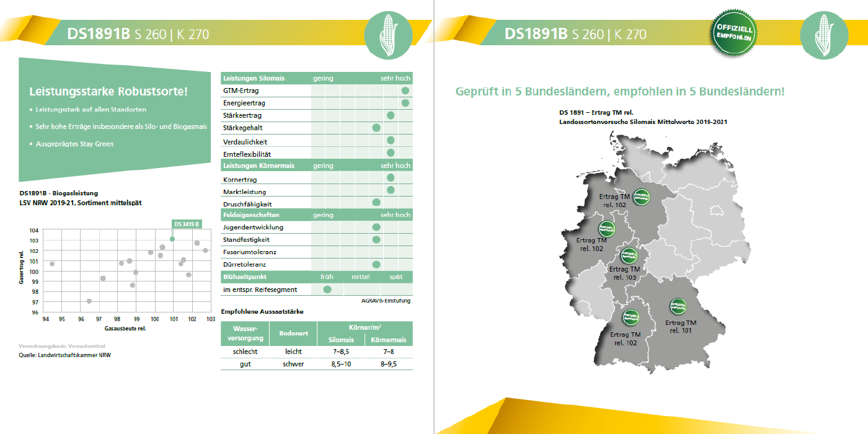
Task: Click the 'Geprüft in 5 Bundesländern' headline
Action: pos(619,92)
